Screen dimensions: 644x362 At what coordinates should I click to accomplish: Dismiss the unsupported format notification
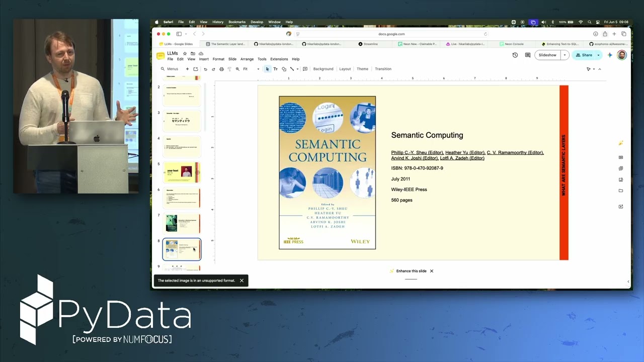(x=242, y=281)
